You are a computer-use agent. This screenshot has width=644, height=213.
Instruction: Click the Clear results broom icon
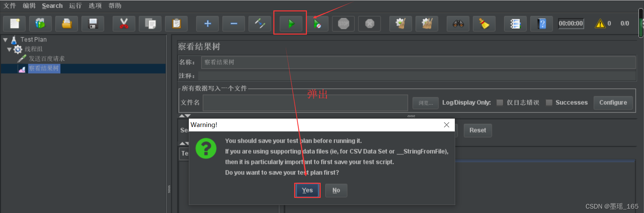[x=400, y=24]
